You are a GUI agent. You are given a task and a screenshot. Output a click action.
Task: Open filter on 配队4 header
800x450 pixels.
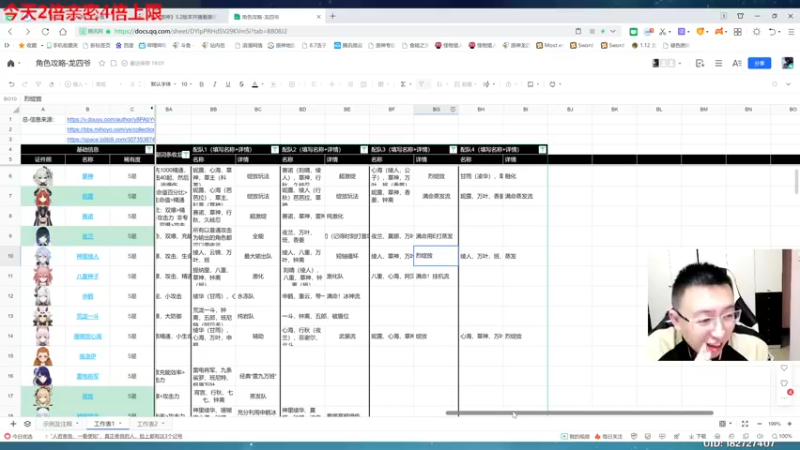pyautogui.click(x=542, y=149)
